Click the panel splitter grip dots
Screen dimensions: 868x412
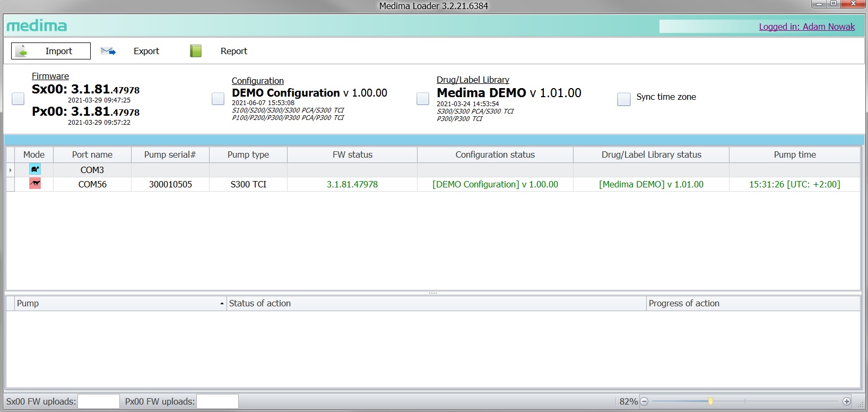click(433, 293)
